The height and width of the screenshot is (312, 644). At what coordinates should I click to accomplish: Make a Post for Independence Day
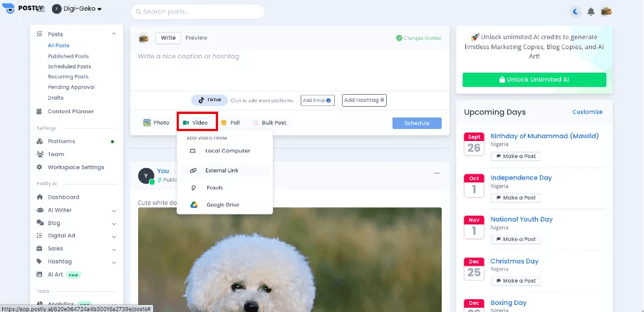516,198
